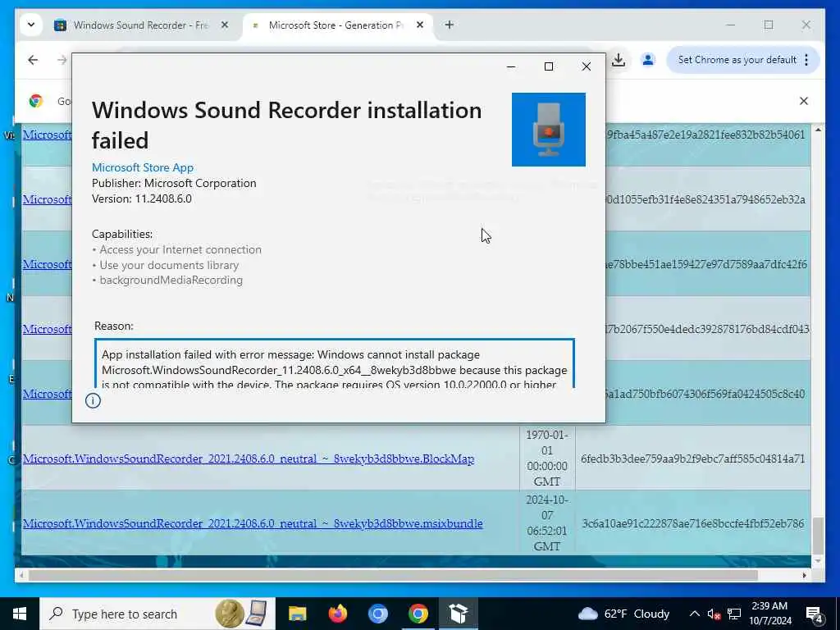The image size is (840, 630).
Task: Click the browser vertical scrollbar thumb
Action: click(818, 536)
